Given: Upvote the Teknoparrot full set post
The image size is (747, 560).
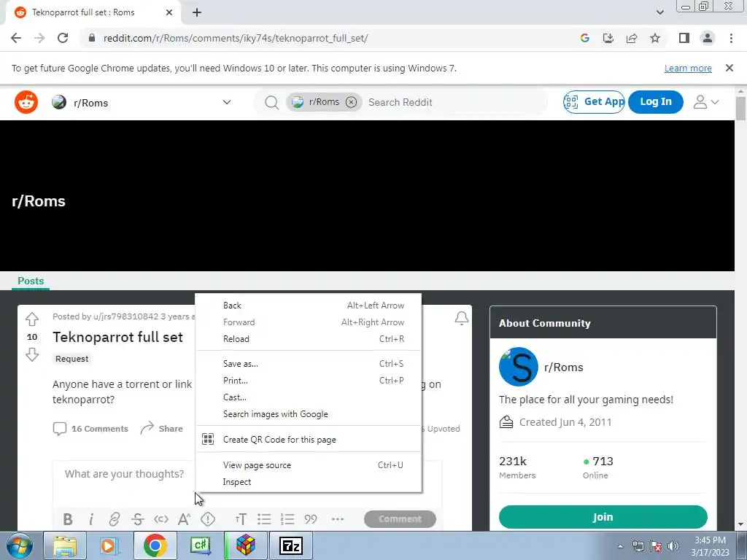Looking at the screenshot, I should tap(32, 319).
